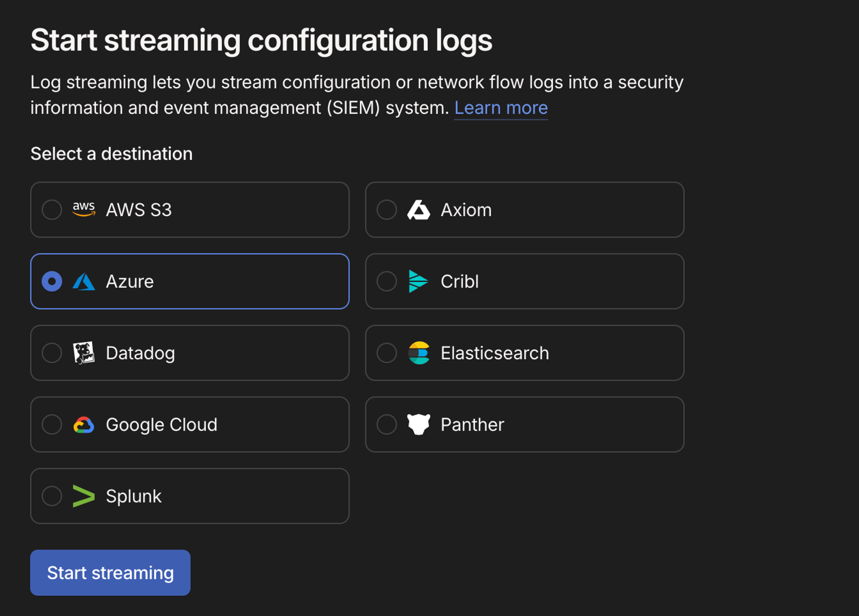Click the Axiom triangle logo
Viewport: 859px width, 616px height.
coord(419,210)
